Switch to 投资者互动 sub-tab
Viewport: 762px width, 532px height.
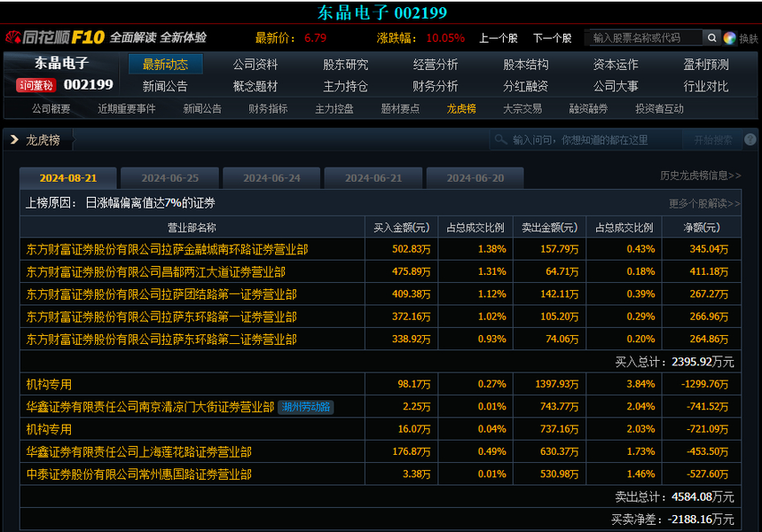pyautogui.click(x=659, y=109)
